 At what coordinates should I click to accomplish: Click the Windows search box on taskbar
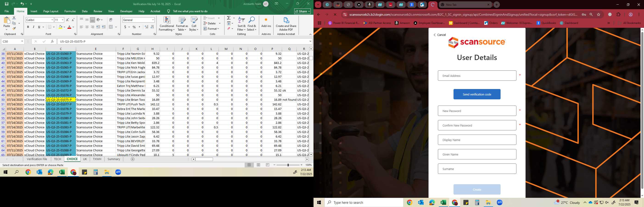(364, 202)
